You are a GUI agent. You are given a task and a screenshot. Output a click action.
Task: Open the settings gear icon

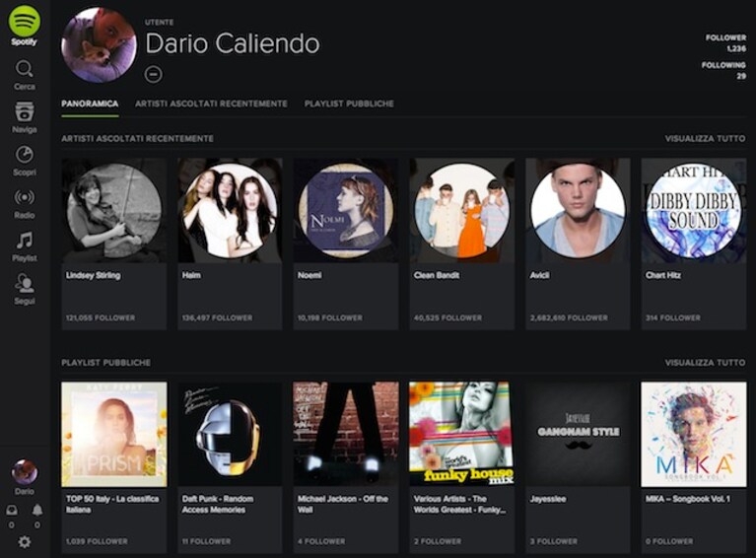(24, 542)
